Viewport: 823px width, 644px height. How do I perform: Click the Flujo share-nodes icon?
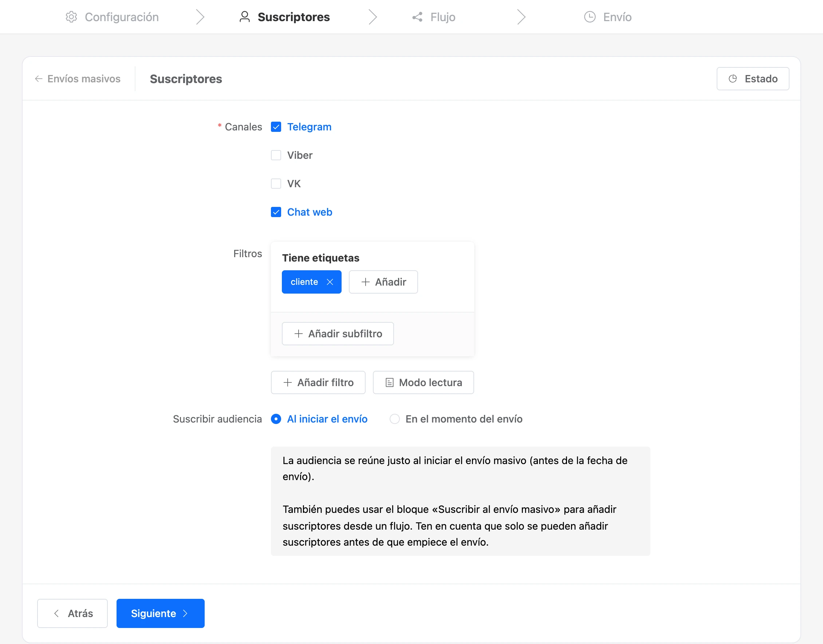417,17
